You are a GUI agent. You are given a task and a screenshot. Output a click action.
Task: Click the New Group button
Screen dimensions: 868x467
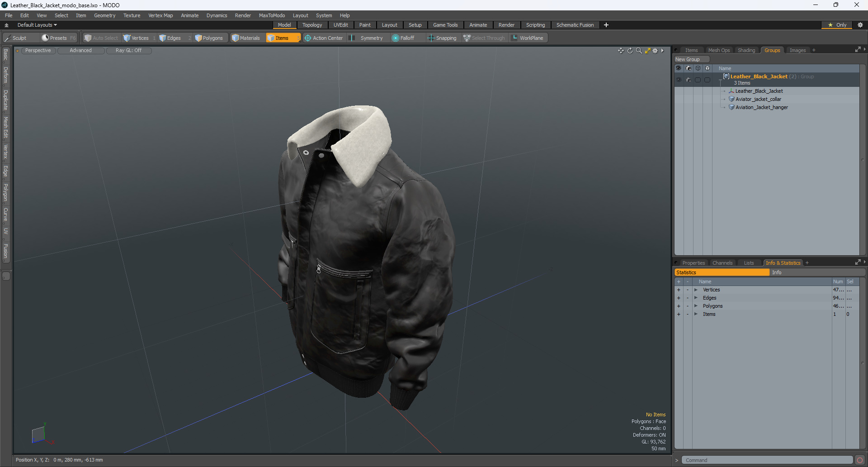(x=692, y=59)
